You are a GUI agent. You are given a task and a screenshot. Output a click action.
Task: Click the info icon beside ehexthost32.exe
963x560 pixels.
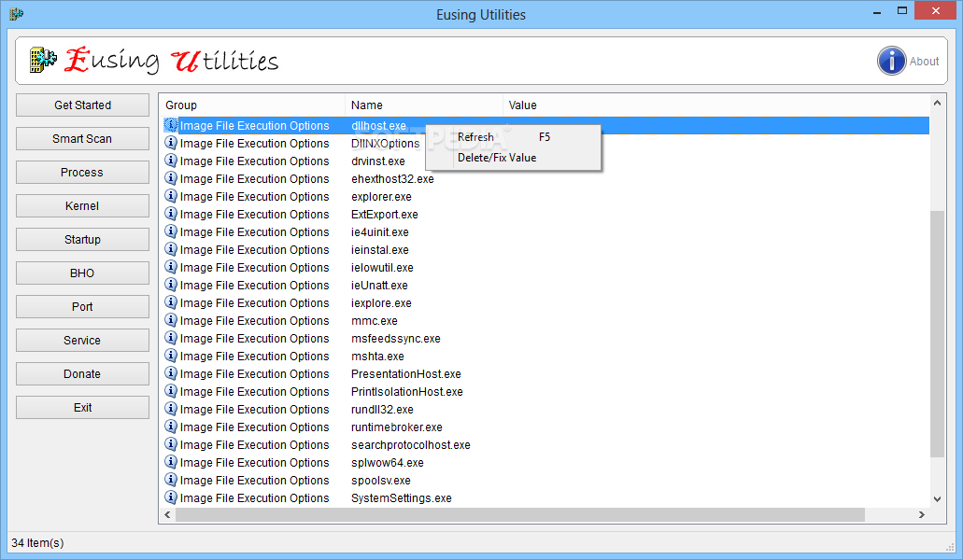[x=171, y=178]
